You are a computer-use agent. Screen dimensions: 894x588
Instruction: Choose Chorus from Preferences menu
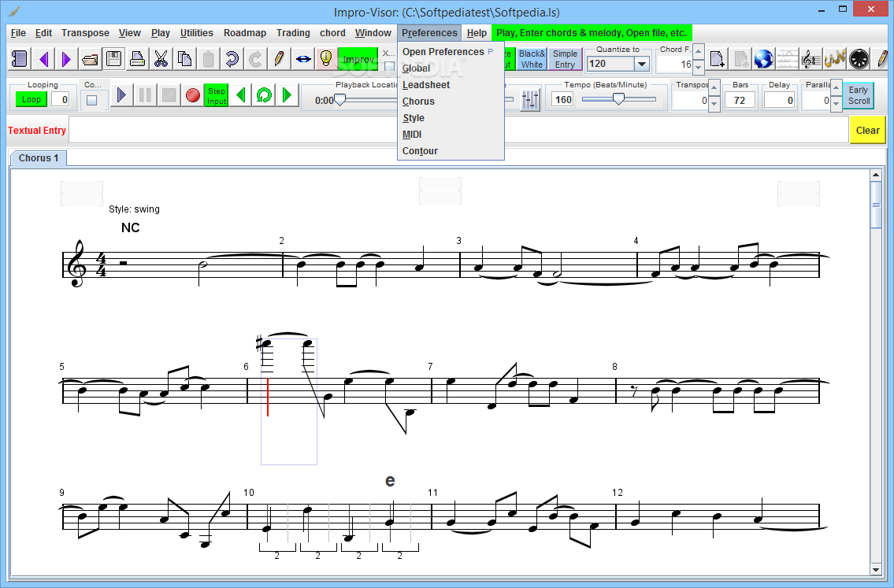pos(451,102)
